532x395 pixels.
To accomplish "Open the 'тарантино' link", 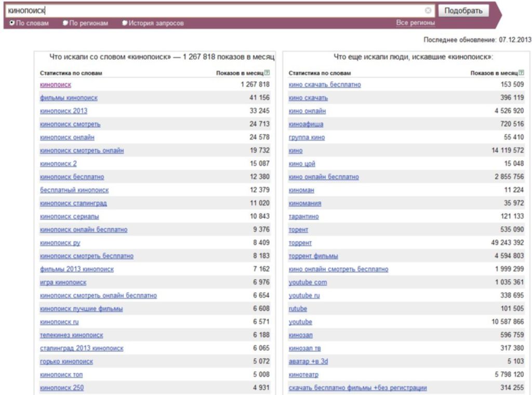I will [303, 216].
